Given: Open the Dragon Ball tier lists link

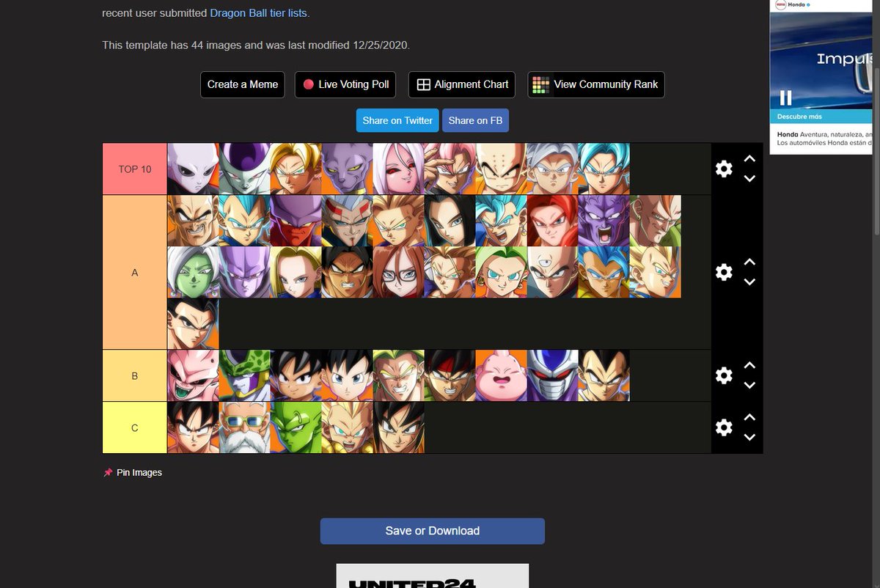Looking at the screenshot, I should (x=258, y=13).
